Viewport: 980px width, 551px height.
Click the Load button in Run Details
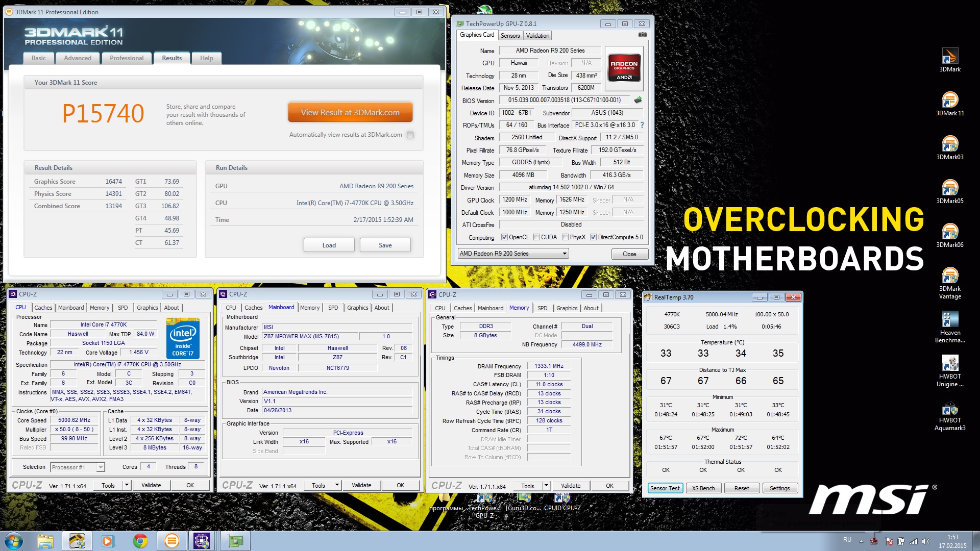329,245
